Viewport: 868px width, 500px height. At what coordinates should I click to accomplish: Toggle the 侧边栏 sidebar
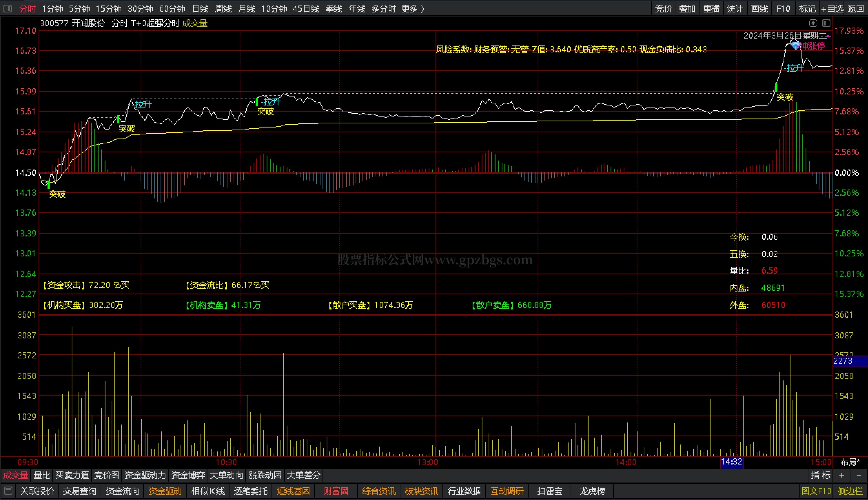tap(850, 491)
